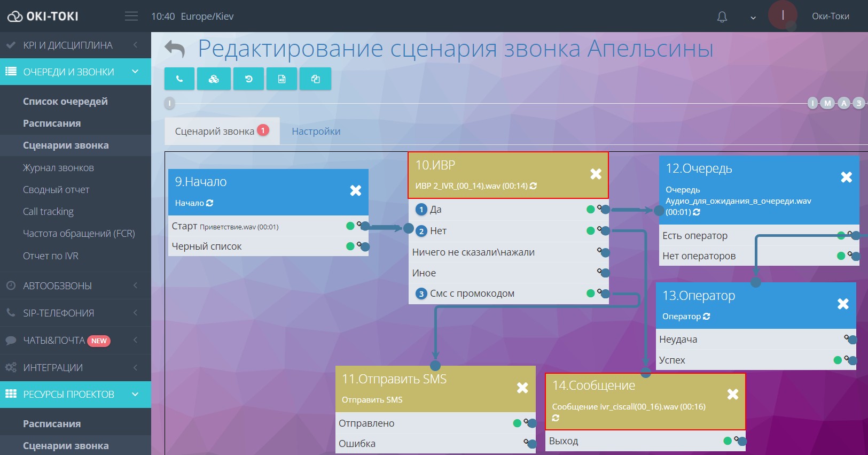This screenshot has width=868, height=455.
Task: Toggle green dot on Отправлено row
Action: [517, 423]
